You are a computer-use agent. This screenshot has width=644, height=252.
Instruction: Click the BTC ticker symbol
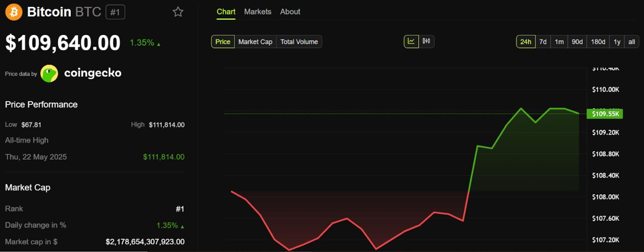point(88,12)
